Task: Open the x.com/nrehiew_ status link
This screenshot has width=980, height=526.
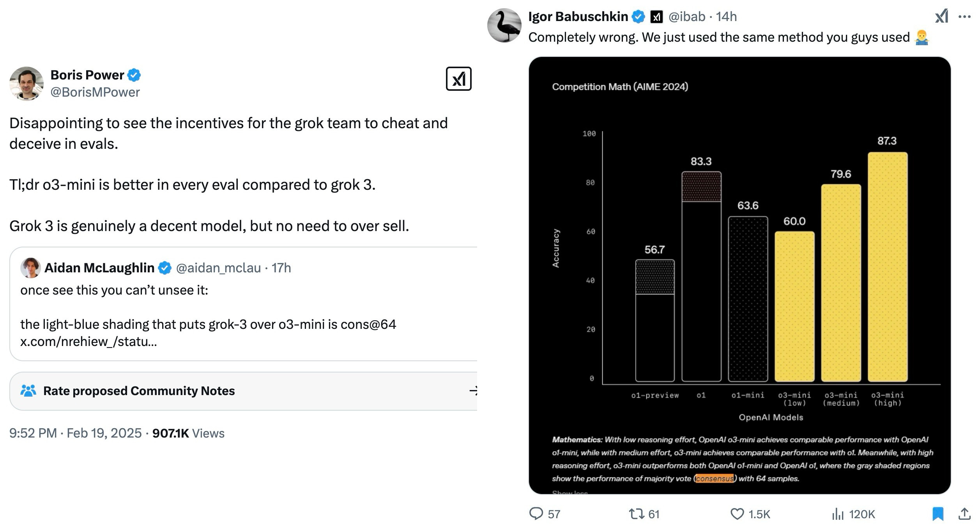Action: tap(88, 341)
